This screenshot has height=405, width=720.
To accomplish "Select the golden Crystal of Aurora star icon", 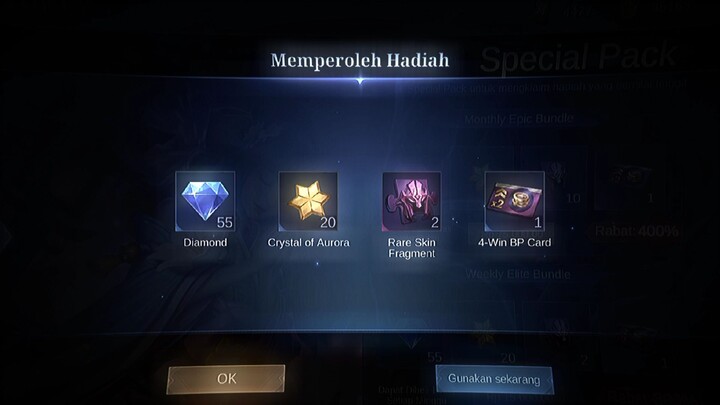I will click(308, 201).
